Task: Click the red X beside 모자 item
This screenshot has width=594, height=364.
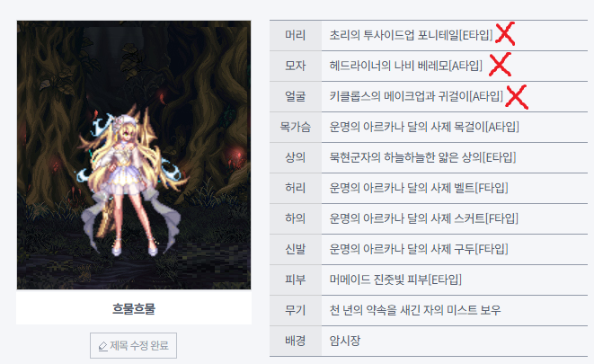Action: pos(500,65)
